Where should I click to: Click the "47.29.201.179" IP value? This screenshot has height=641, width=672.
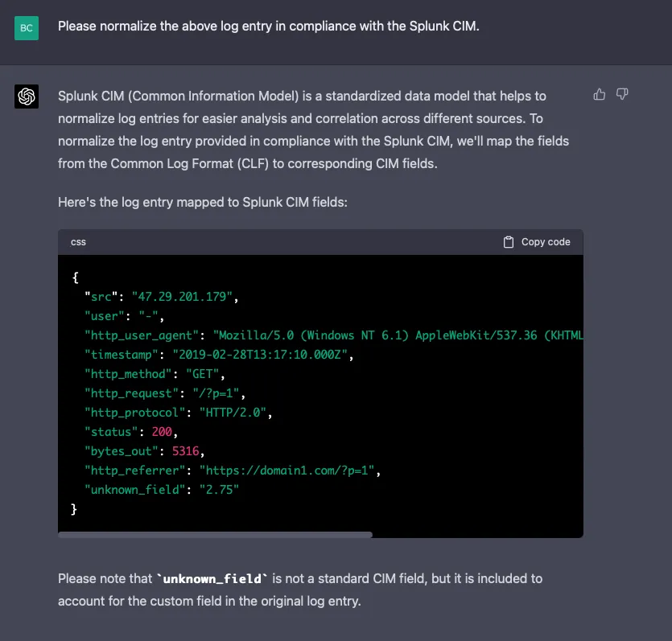tap(182, 297)
